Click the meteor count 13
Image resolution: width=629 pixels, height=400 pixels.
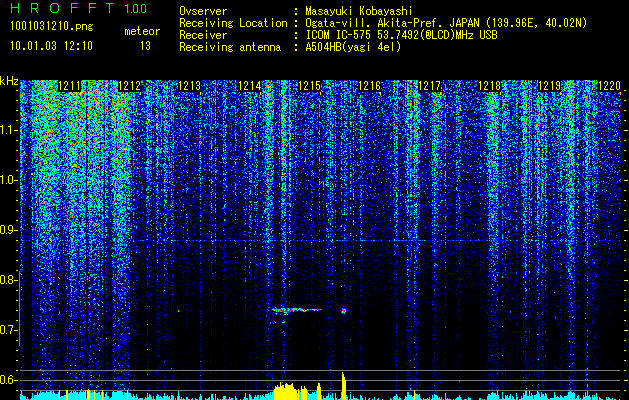(x=145, y=46)
